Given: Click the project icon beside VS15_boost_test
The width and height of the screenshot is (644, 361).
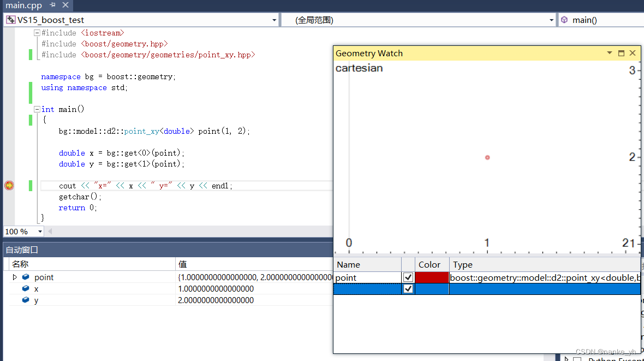Looking at the screenshot, I should point(9,19).
